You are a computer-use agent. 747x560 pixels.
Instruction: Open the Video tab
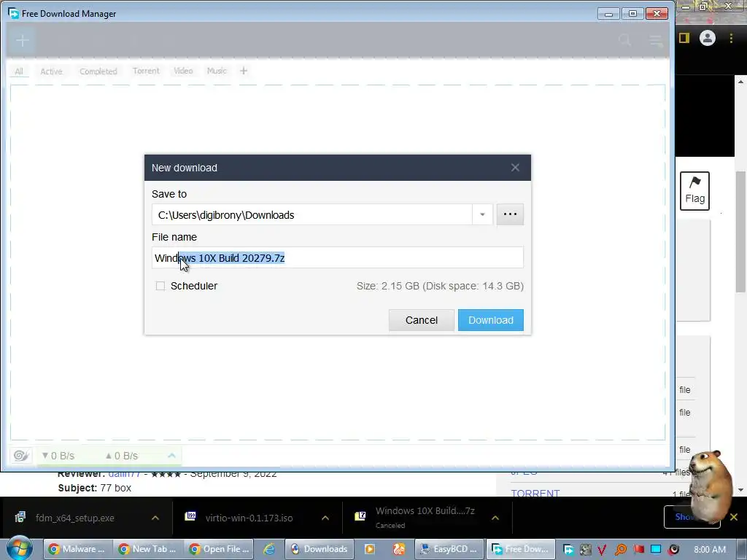click(x=183, y=71)
